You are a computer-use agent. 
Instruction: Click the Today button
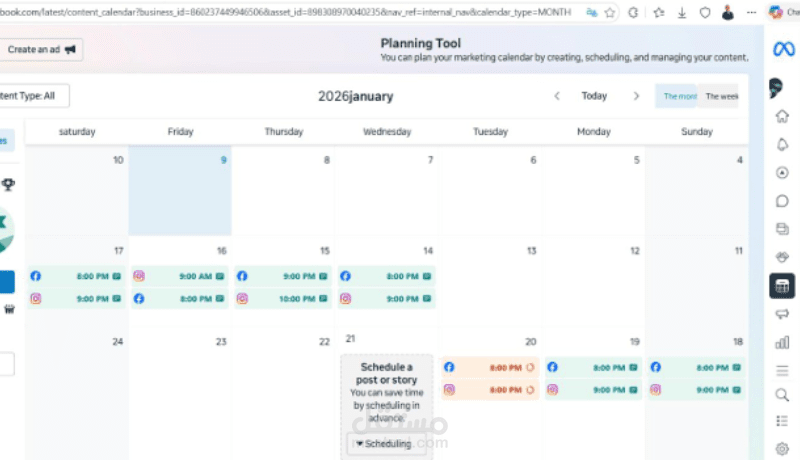[594, 96]
